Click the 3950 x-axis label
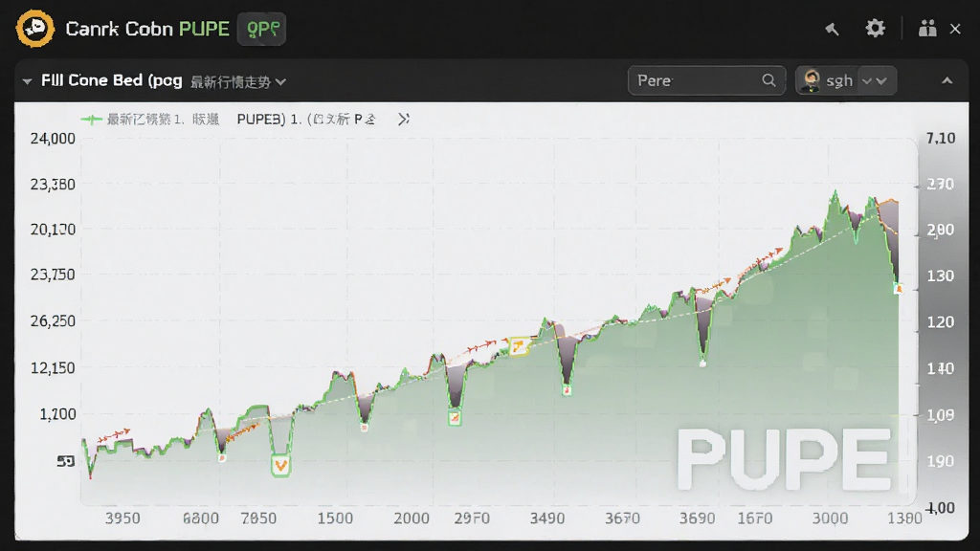980x551 pixels. click(x=122, y=518)
